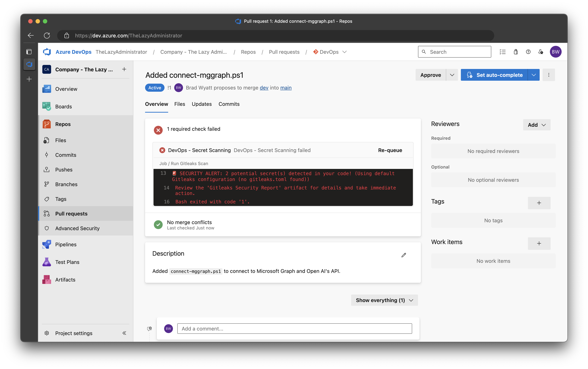588x369 pixels.
Task: Open the Add reviewers dropdown
Action: (x=537, y=125)
